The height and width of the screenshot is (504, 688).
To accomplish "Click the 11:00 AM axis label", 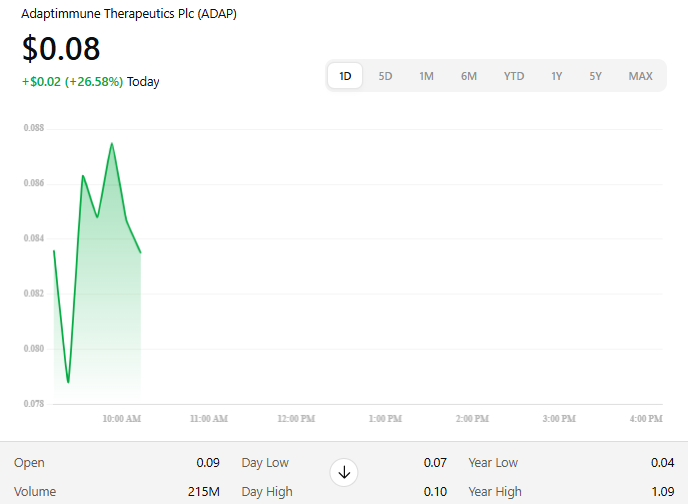I will (x=209, y=418).
